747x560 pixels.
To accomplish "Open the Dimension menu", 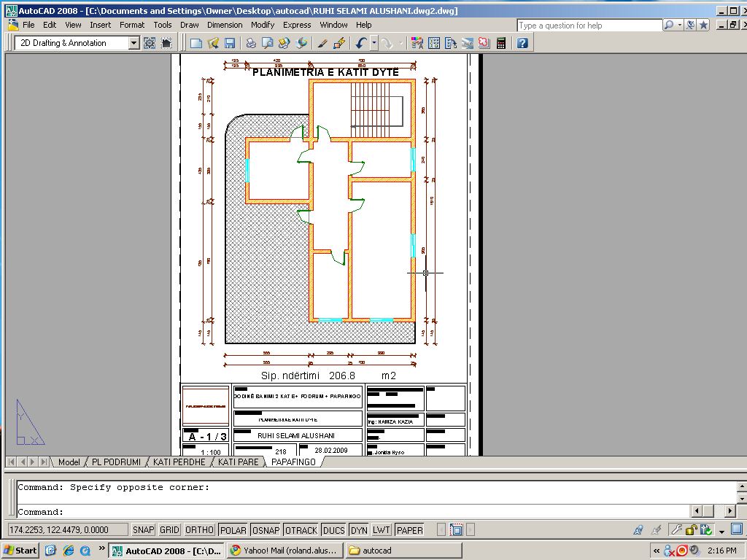I will (224, 25).
